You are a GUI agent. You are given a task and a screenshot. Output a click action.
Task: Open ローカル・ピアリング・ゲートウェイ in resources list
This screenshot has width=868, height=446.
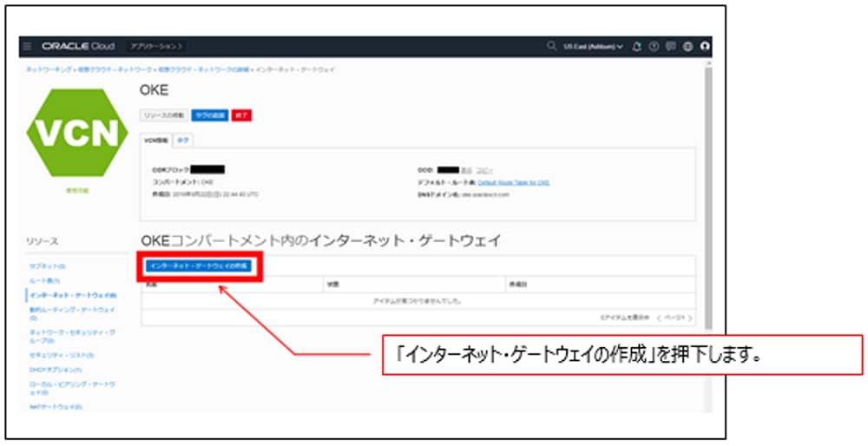[x=72, y=388]
